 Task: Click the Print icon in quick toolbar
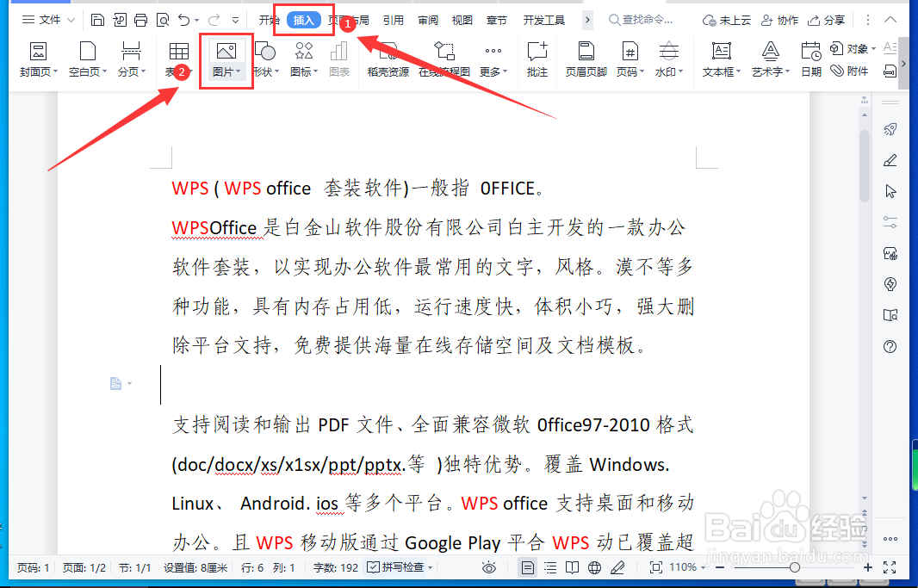141,21
